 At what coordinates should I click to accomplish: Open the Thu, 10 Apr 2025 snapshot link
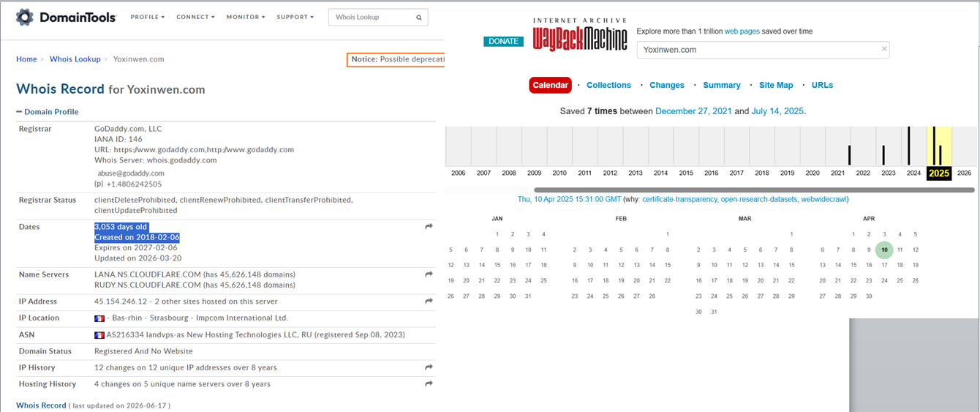pyautogui.click(x=569, y=199)
